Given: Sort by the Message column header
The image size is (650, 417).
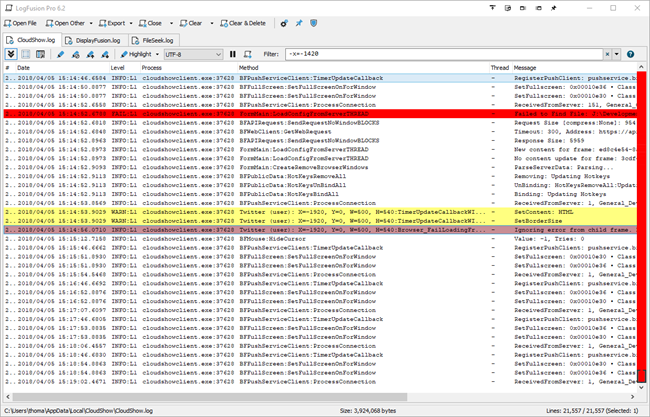Looking at the screenshot, I should [574, 68].
